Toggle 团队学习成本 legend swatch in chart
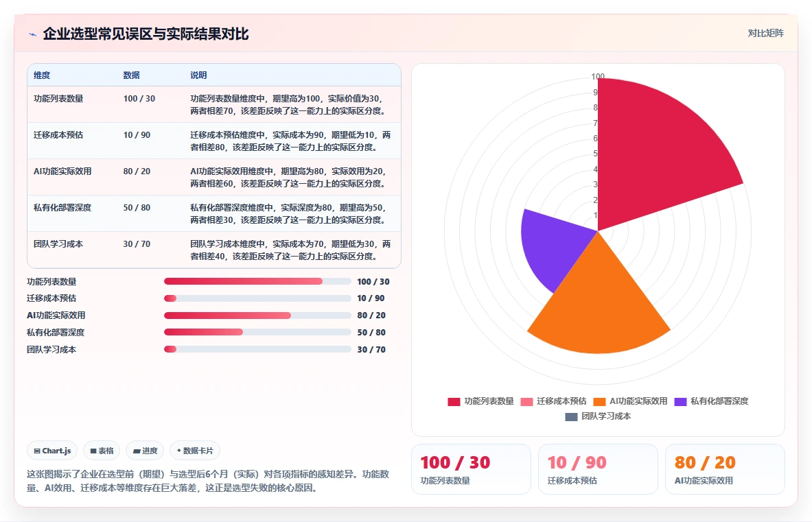The height and width of the screenshot is (522, 812). (x=570, y=416)
